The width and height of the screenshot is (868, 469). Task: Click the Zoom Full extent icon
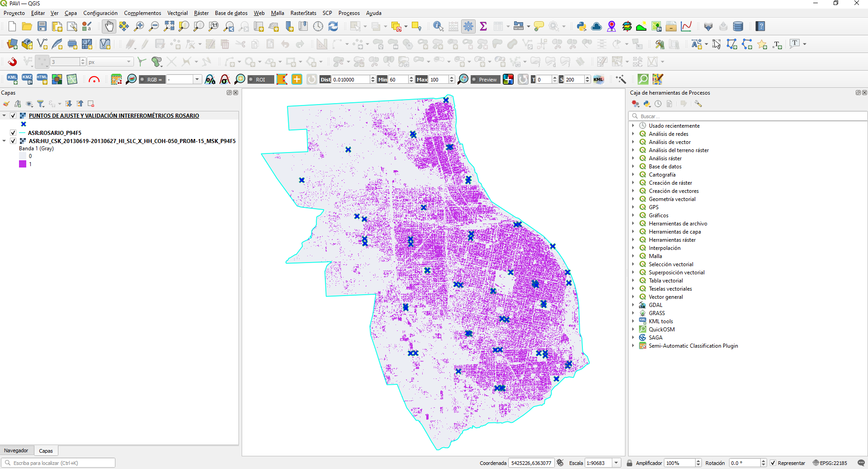169,26
